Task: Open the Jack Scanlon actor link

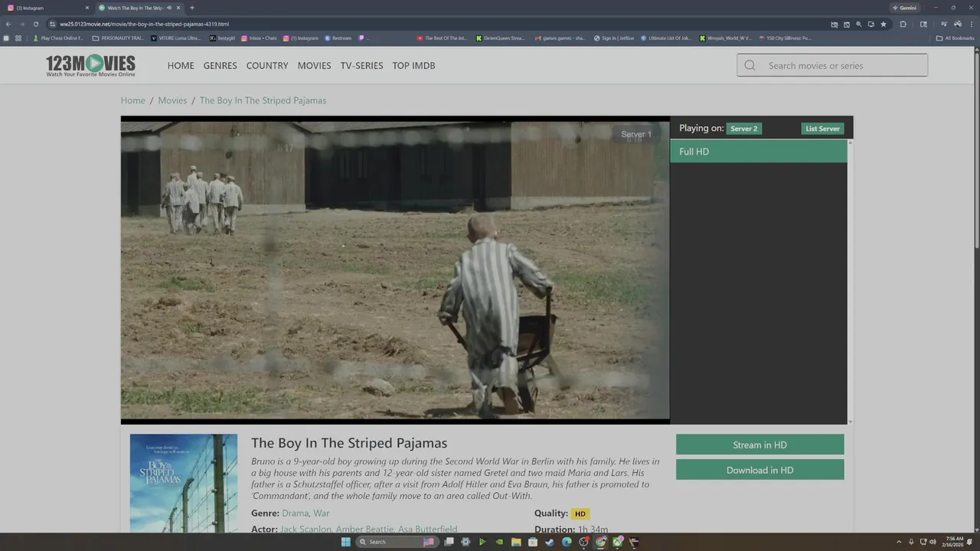Action: point(305,530)
